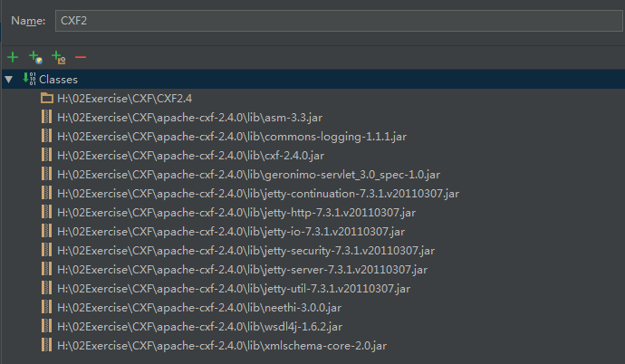Image resolution: width=625 pixels, height=364 pixels.
Task: Select the jetty-server-7.3.1.v20110307.jar entry
Action: point(242,270)
